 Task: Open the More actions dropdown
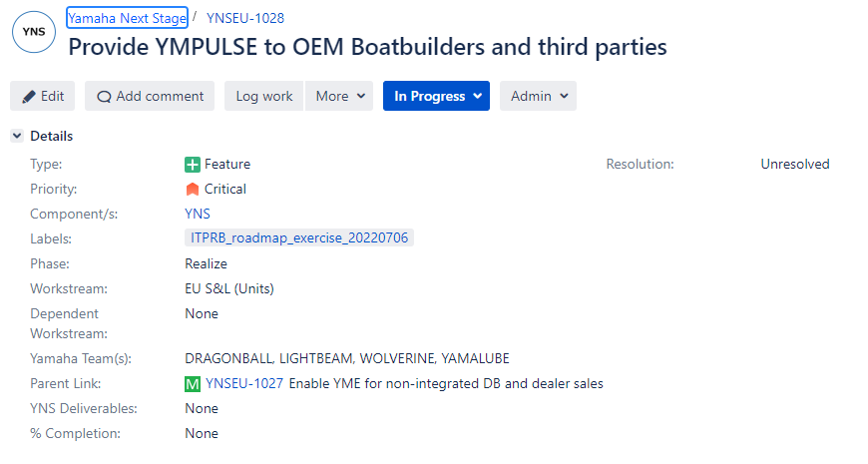coord(339,96)
